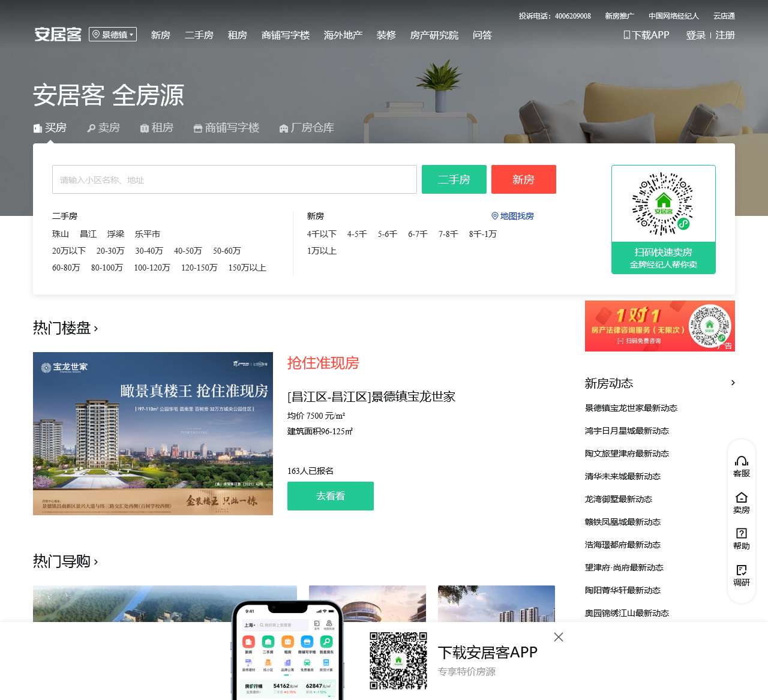Open 清华未来城最新动态 link
This screenshot has width=768, height=700.
point(623,476)
